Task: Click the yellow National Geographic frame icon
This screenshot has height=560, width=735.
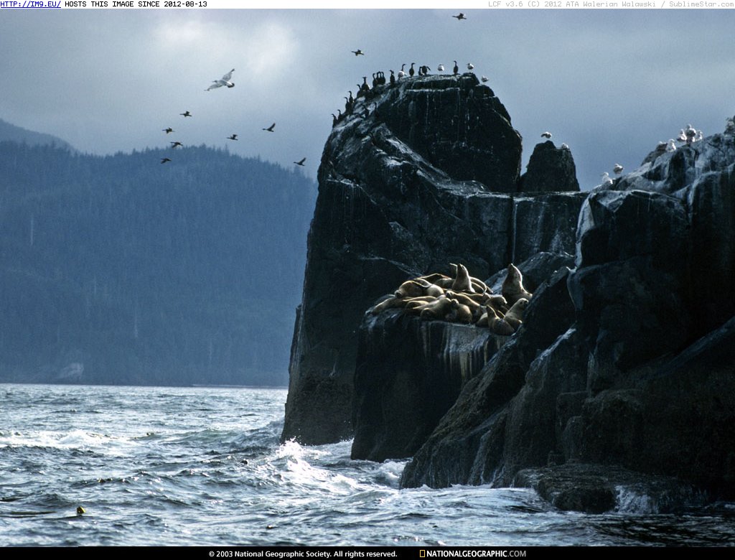Action: pyautogui.click(x=422, y=554)
